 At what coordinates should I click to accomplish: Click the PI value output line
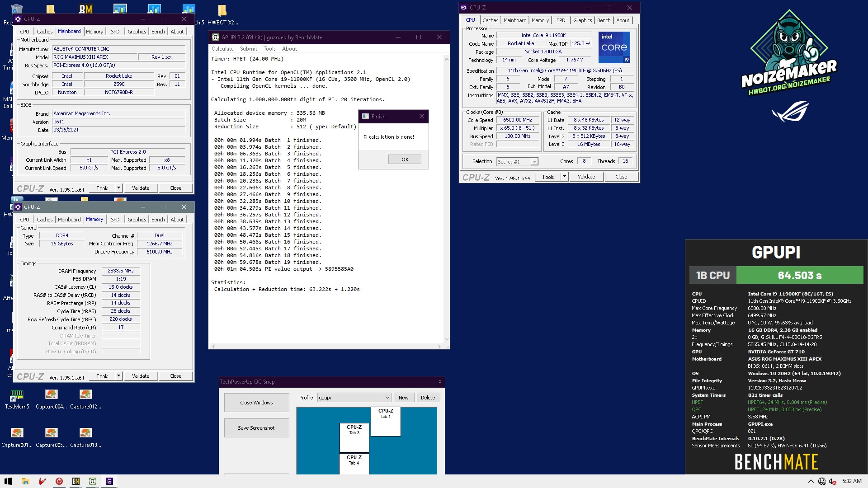coord(284,269)
